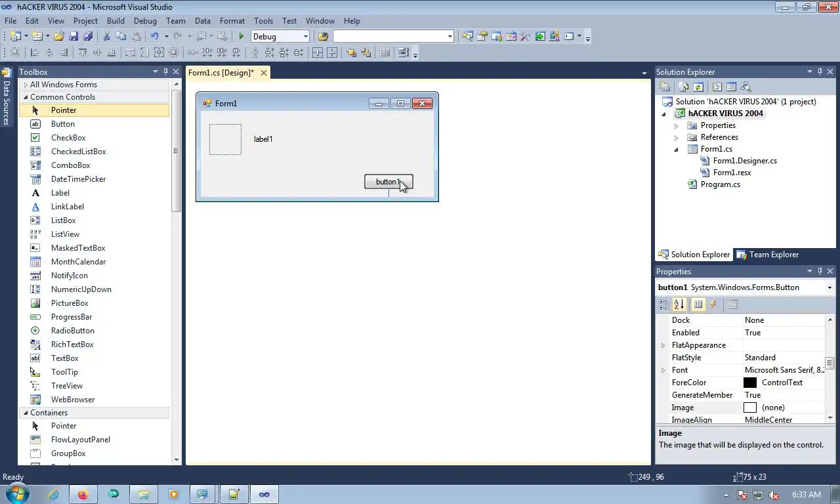Click the Tab Order layout icon
Viewport: 840px width, 504px height.
point(404,52)
